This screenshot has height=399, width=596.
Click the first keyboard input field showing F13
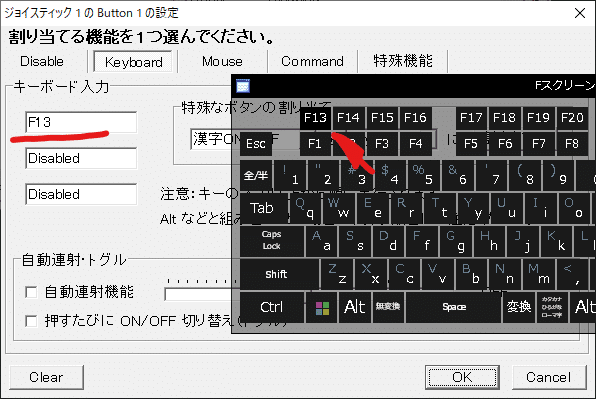81,122
